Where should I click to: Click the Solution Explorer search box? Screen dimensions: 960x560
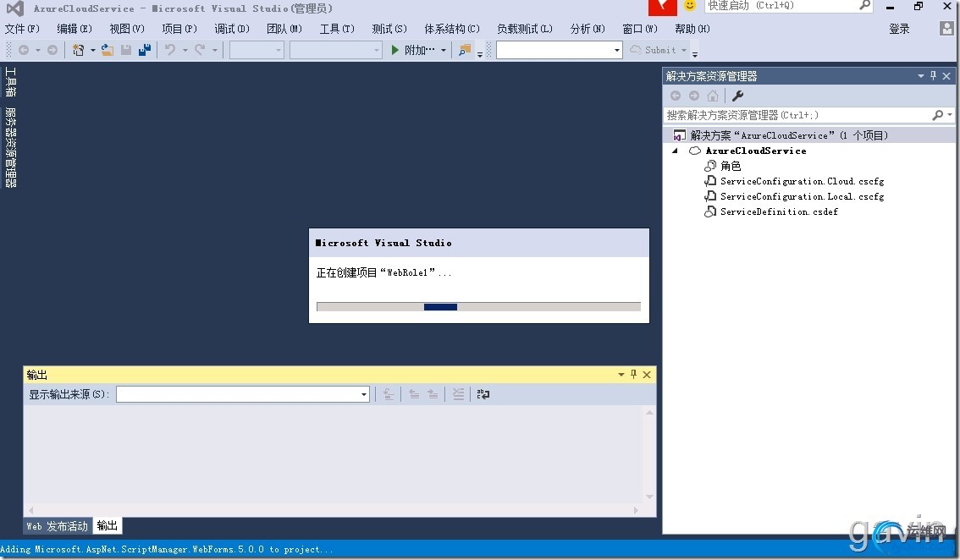pyautogui.click(x=797, y=115)
